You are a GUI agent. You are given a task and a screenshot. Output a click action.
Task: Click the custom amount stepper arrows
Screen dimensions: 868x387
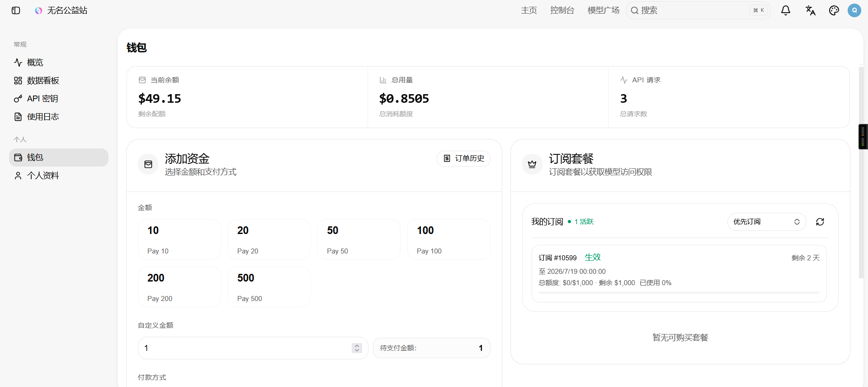(x=357, y=348)
